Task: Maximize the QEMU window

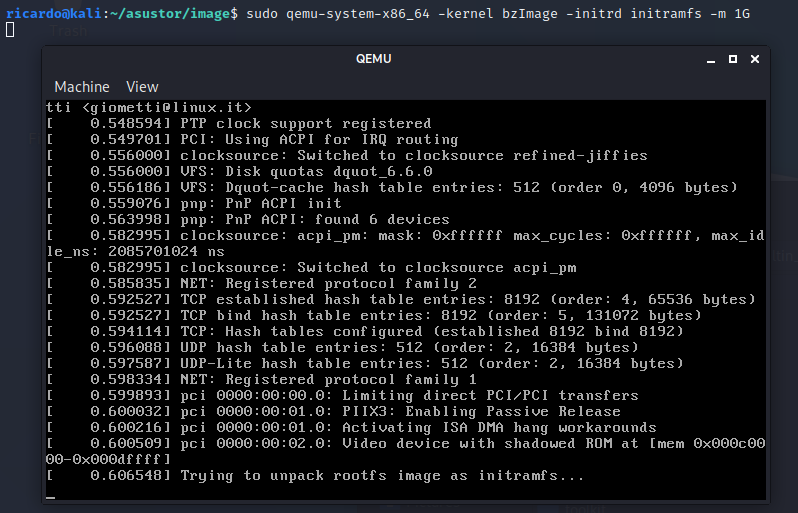Action: [x=732, y=59]
